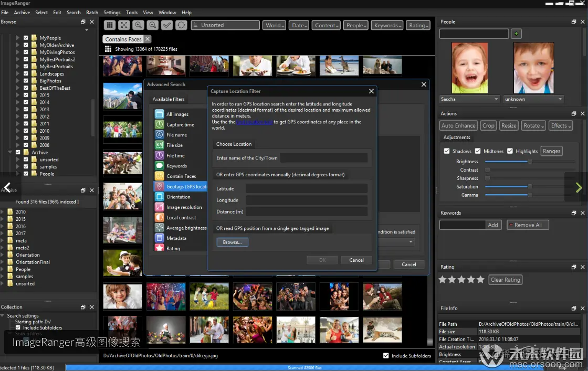The width and height of the screenshot is (588, 371).
Task: Undock the Keywords panel
Action: pyautogui.click(x=573, y=213)
